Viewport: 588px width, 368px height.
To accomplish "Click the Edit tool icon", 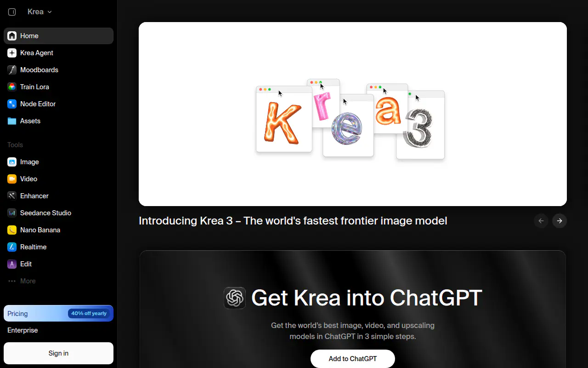I will pos(12,264).
